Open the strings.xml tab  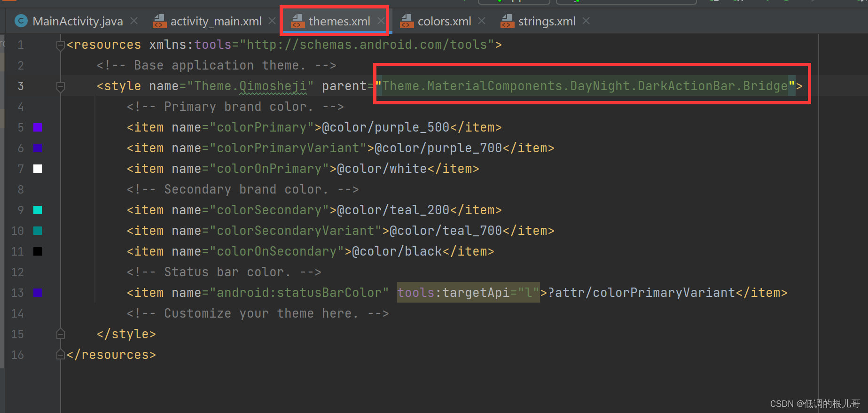[x=547, y=21]
